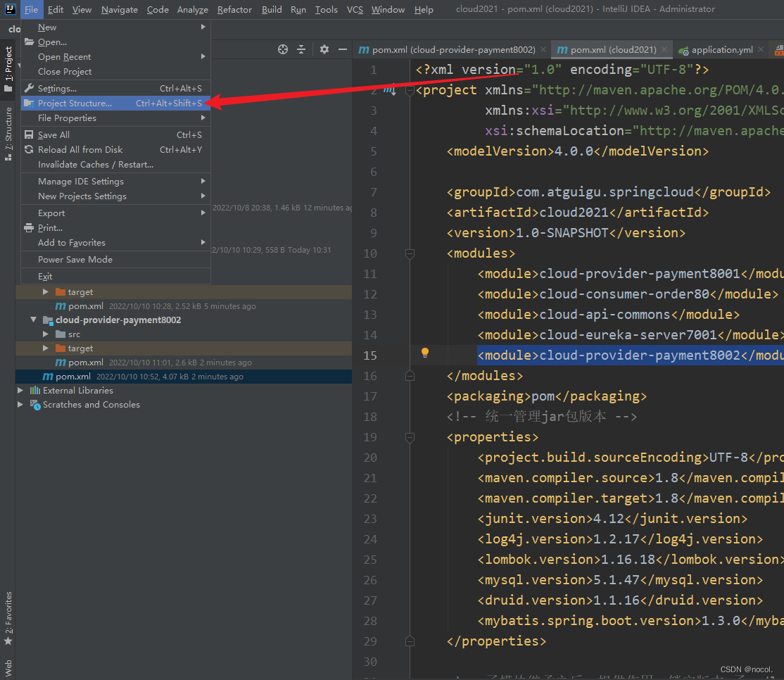Toggle Power Save Mode
Screen dimensions: 784x680
[115, 260]
